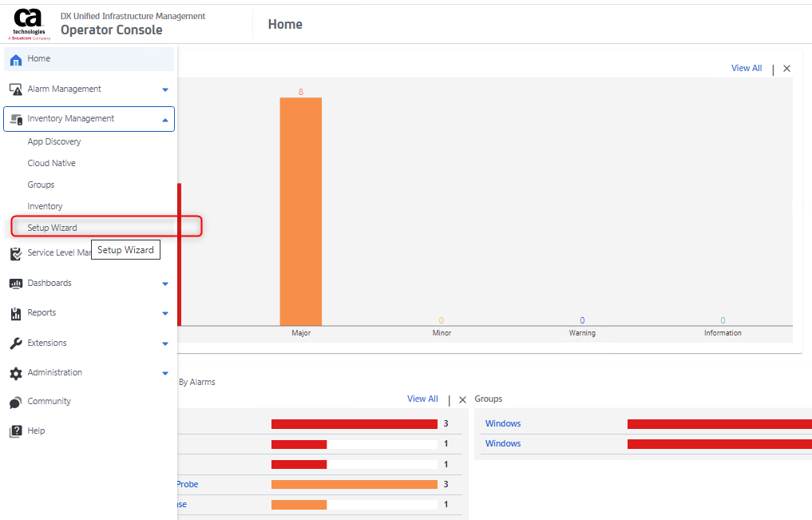Close the alarm chart panel with X
812x520 pixels.
click(786, 69)
